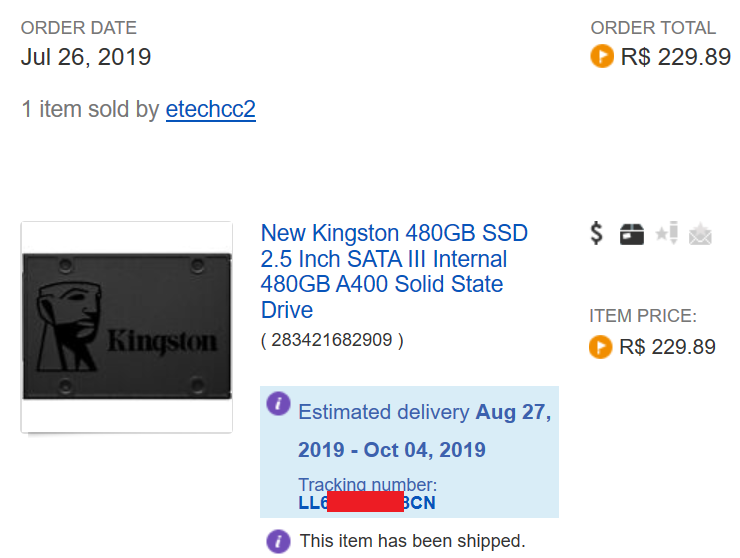This screenshot has width=740, height=558.
Task: Click the item price amount R$ 229.89
Action: click(x=668, y=347)
